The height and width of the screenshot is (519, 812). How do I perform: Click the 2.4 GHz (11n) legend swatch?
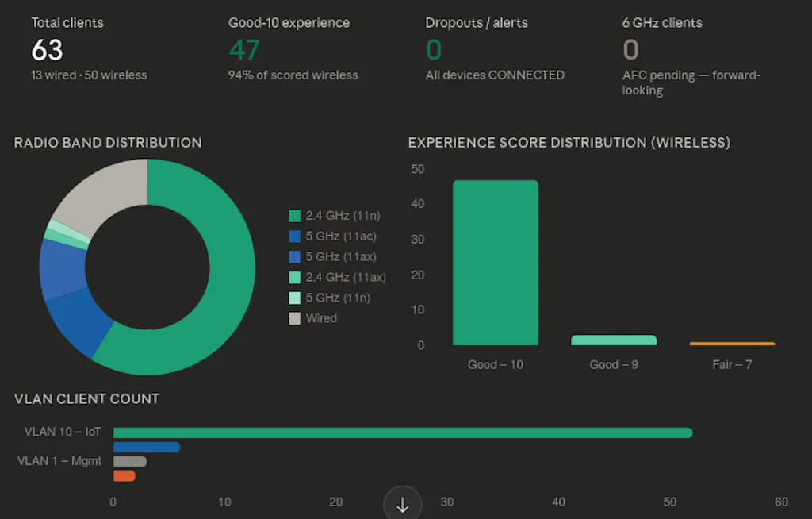pyautogui.click(x=295, y=215)
